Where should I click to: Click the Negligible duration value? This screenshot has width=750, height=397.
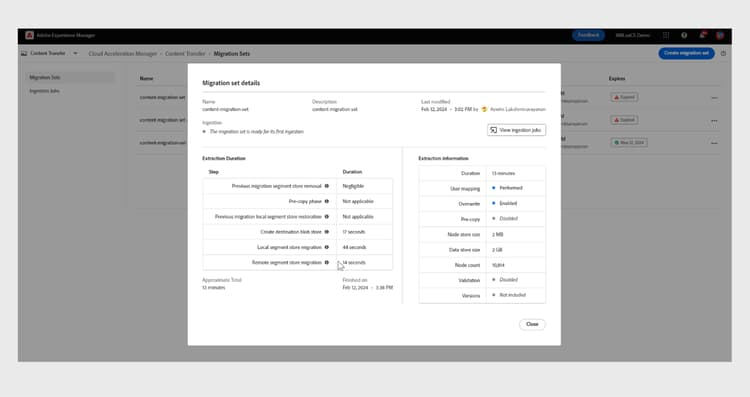tap(353, 186)
